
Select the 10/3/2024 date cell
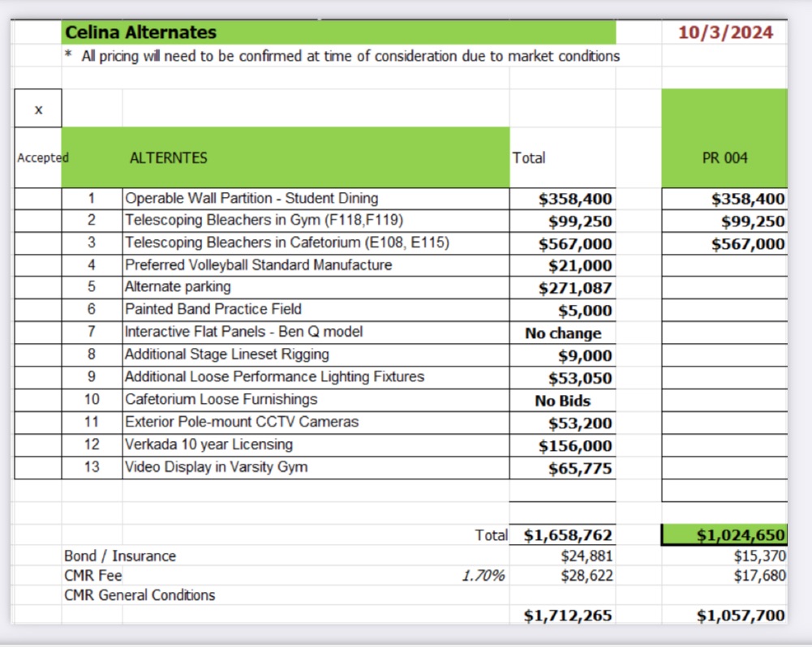click(x=724, y=32)
